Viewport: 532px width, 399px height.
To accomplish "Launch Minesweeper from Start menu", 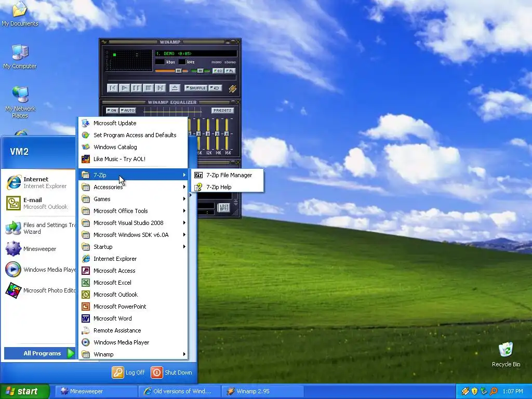I will (x=38, y=249).
